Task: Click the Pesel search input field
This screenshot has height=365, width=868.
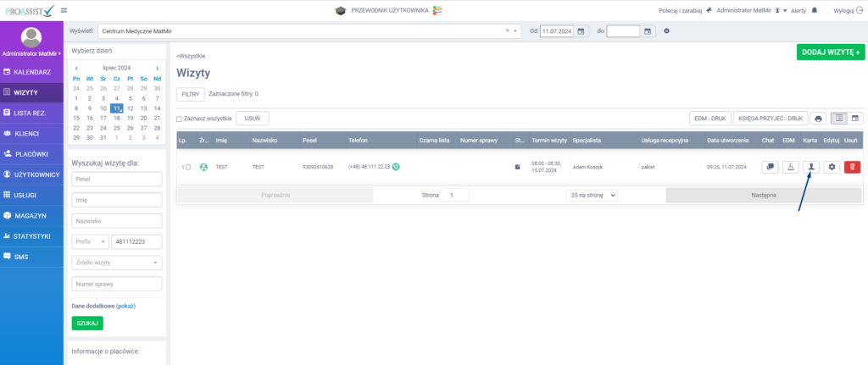Action: pos(116,178)
